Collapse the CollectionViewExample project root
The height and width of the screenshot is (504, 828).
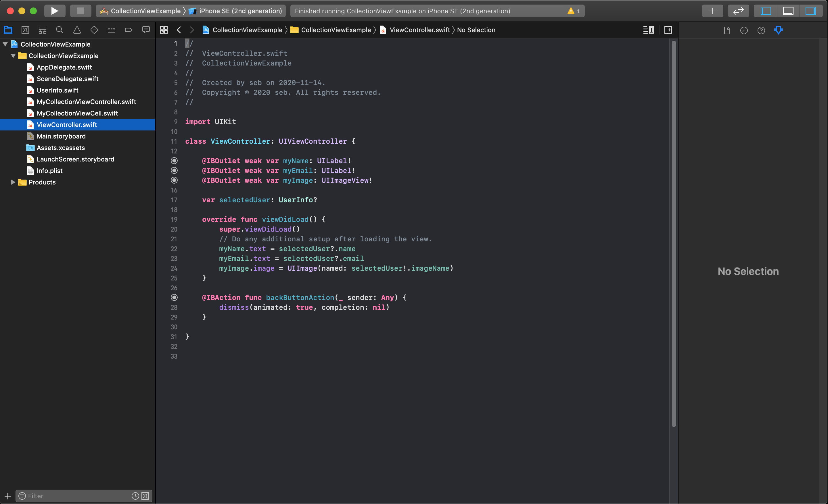pyautogui.click(x=5, y=44)
